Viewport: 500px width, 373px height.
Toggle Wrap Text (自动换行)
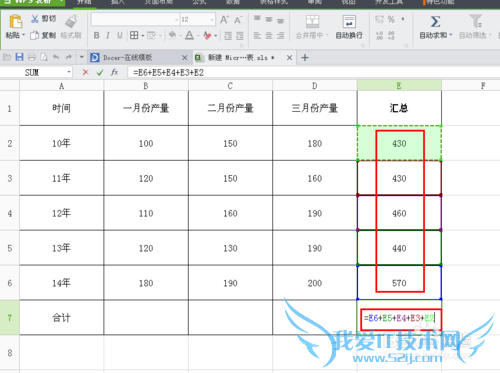tap(349, 27)
